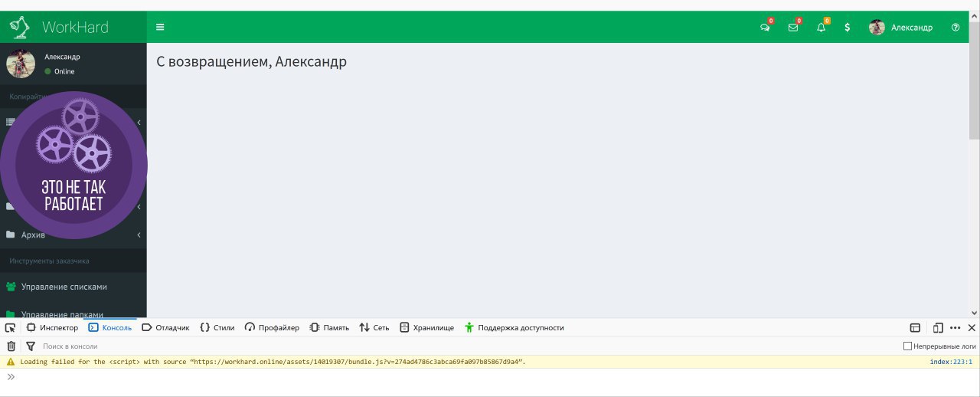
Task: Click heading 'С возвращением, Александр'
Action: (251, 61)
